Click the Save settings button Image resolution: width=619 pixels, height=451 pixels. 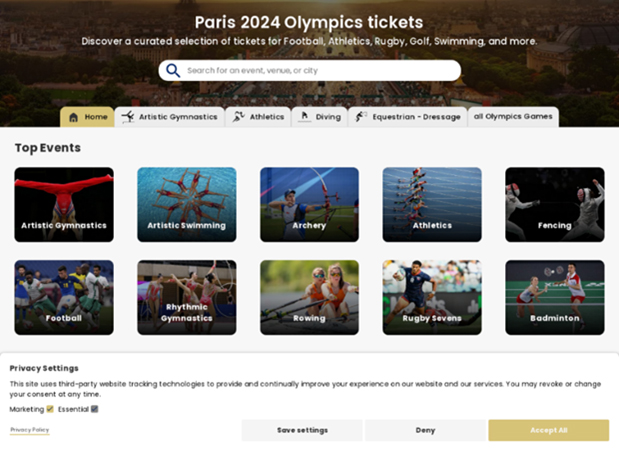(x=302, y=430)
